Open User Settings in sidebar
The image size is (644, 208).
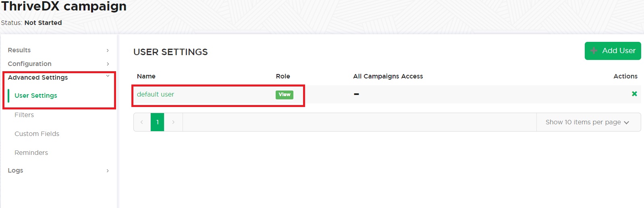pyautogui.click(x=36, y=95)
